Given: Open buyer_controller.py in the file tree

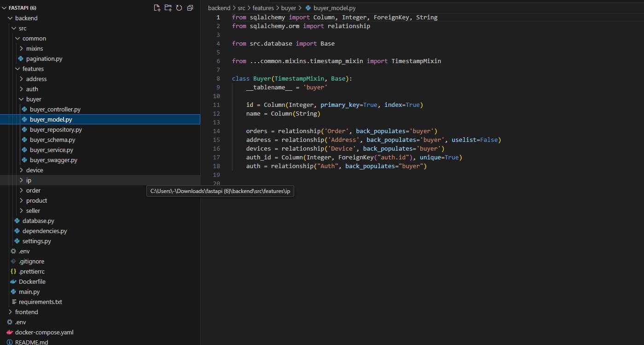Looking at the screenshot, I should click(55, 109).
